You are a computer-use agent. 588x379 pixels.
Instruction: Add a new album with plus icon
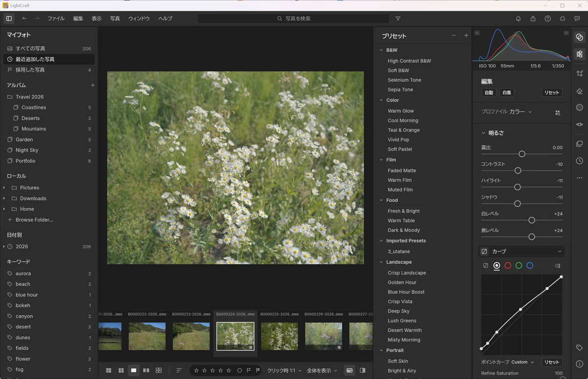(93, 85)
